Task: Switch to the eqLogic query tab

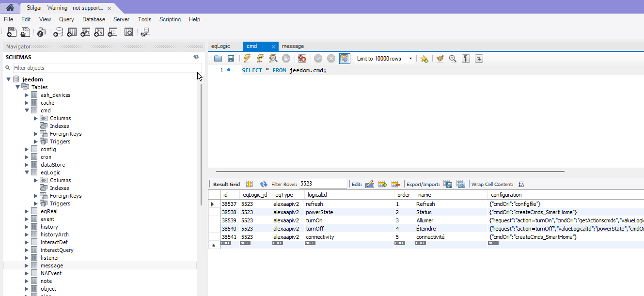Action: pyautogui.click(x=221, y=47)
